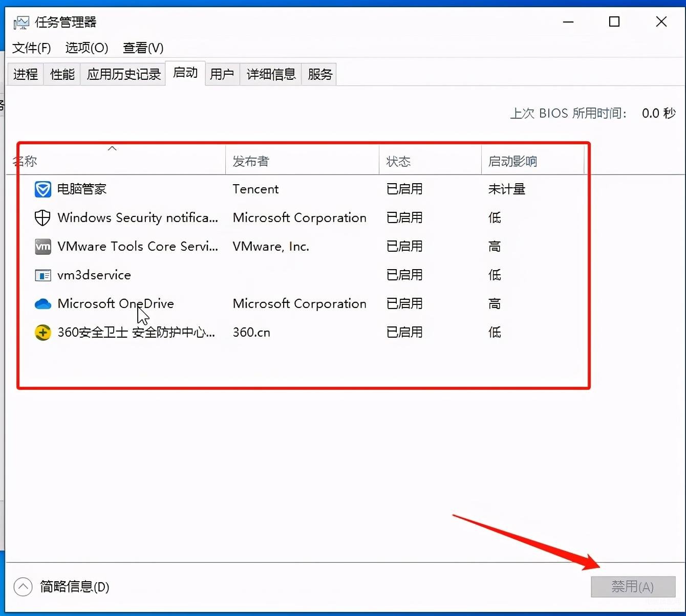The height and width of the screenshot is (616, 686).
Task: Click the 简略信息(D) link text
Action: 75,587
